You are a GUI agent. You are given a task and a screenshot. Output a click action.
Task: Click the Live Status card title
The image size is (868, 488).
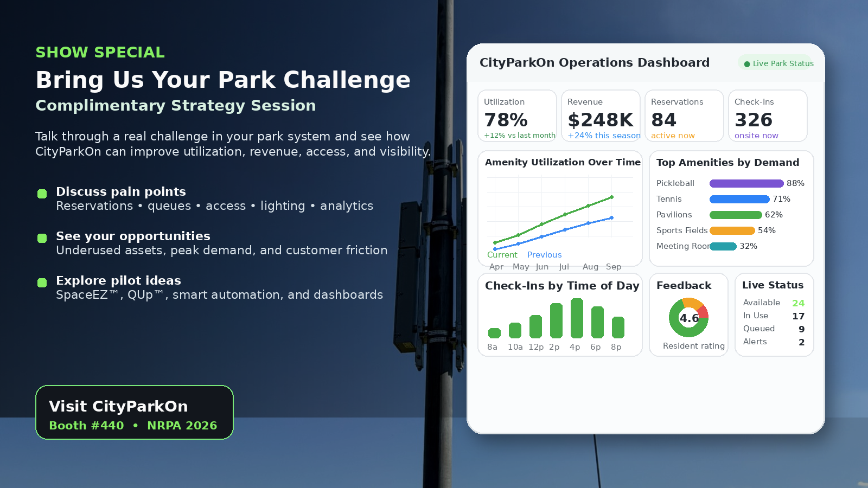click(773, 285)
